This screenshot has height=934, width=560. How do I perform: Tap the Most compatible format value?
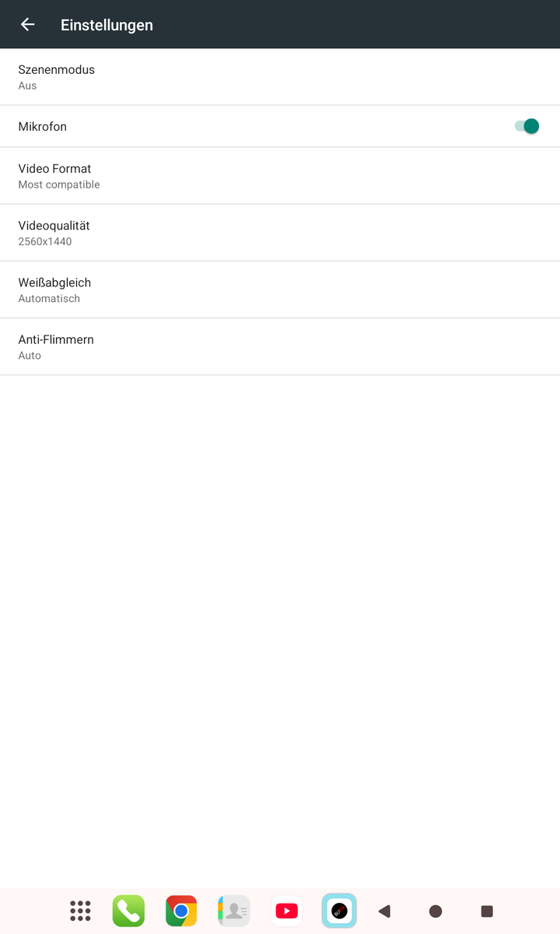pos(59,184)
